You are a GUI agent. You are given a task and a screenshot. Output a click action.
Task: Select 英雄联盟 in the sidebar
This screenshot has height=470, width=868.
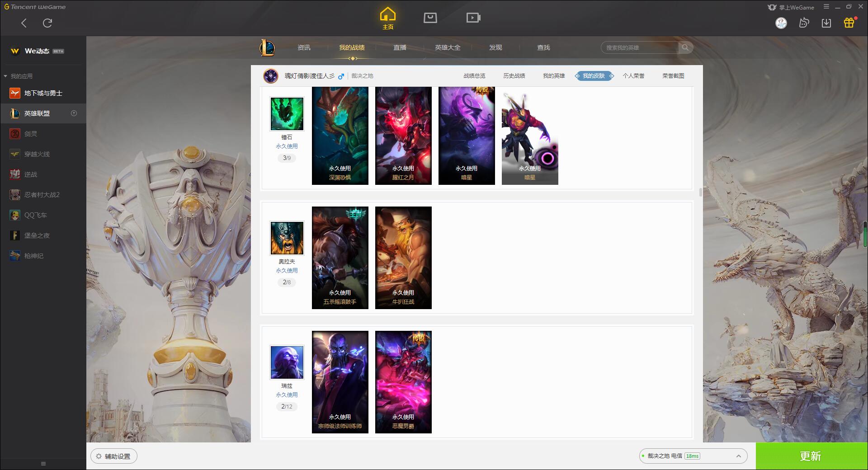pyautogui.click(x=43, y=113)
